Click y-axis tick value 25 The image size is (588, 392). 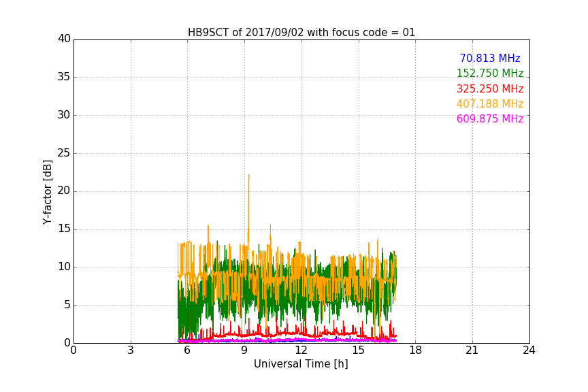pos(64,153)
